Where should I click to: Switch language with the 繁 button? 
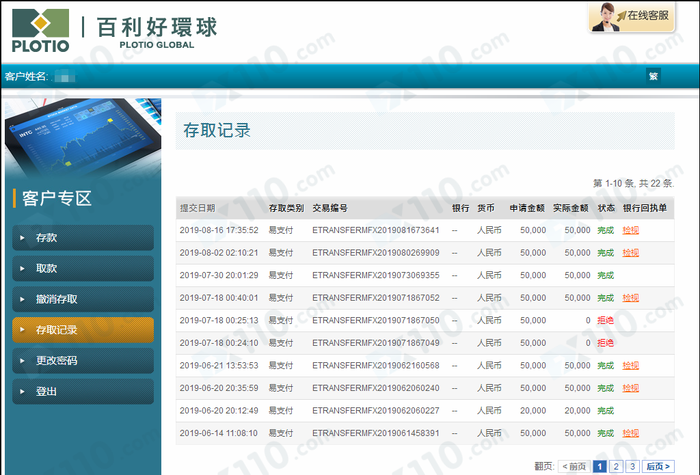[654, 76]
